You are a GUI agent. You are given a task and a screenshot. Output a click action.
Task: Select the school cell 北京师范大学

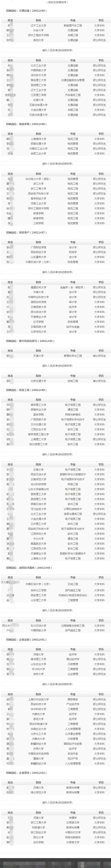pos(38,332)
